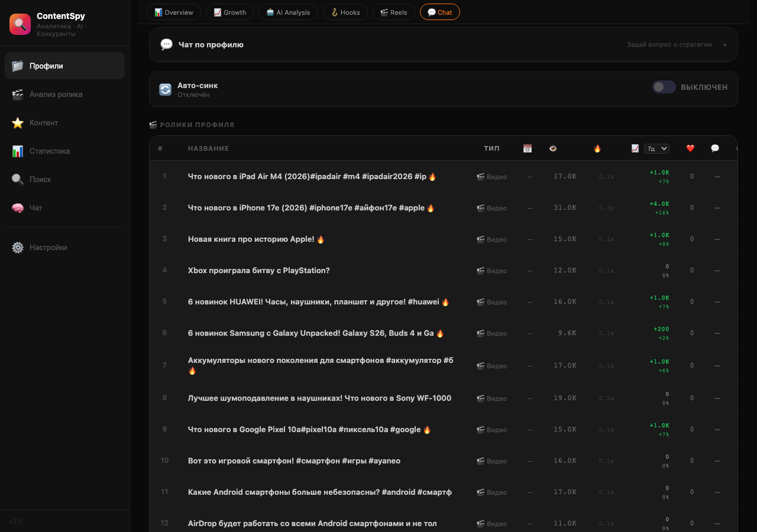The height and width of the screenshot is (532, 757).
Task: Enable the Авто-синк toggle switch
Action: coord(664,86)
